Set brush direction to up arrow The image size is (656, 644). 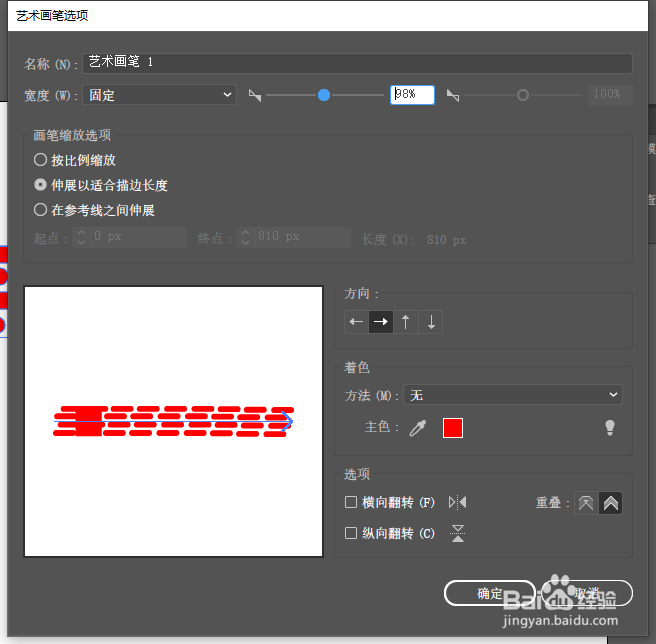click(405, 322)
